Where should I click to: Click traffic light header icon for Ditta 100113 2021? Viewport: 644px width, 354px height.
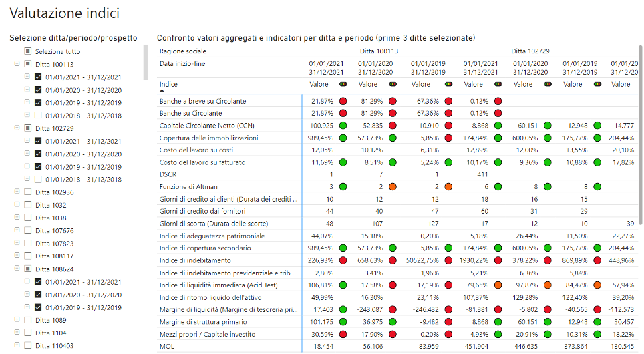tap(343, 85)
